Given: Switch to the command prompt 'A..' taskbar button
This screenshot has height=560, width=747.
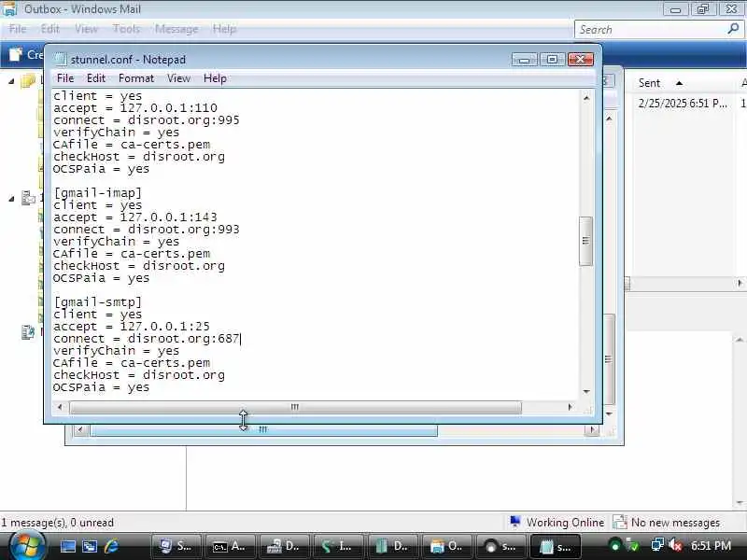Looking at the screenshot, I should pos(231,546).
